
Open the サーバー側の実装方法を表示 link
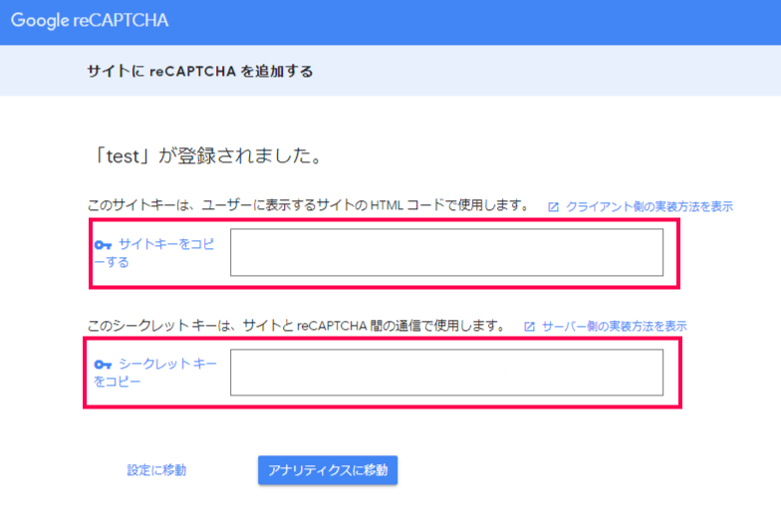click(614, 327)
